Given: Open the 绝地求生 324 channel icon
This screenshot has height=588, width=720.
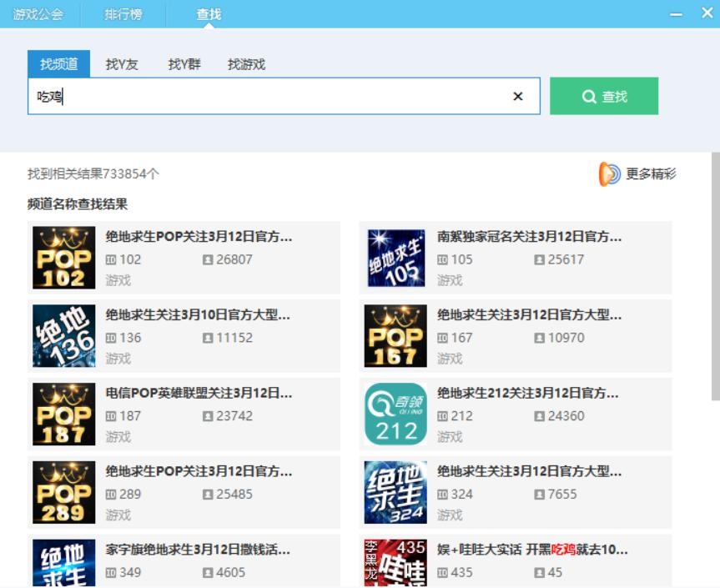Looking at the screenshot, I should pos(395,492).
